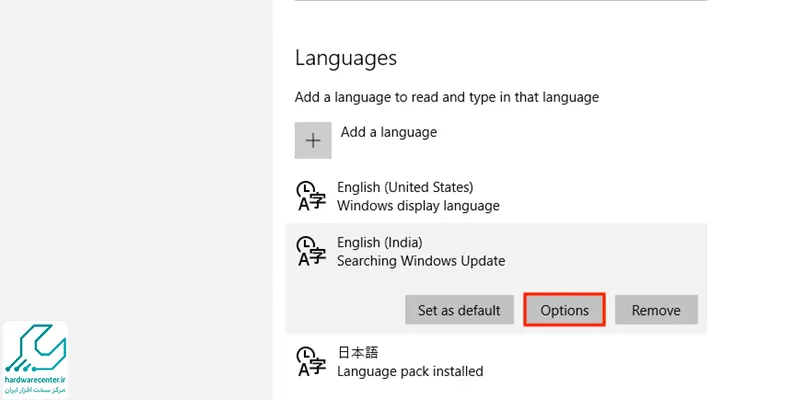Image resolution: width=800 pixels, height=400 pixels.
Task: Click the Persian caption beneath hardwarecenter.ir
Action: point(35,390)
